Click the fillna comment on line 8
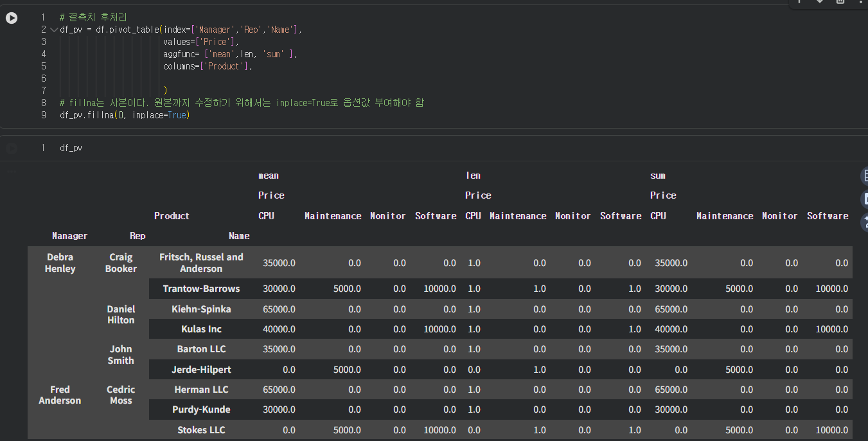The image size is (868, 441). pyautogui.click(x=242, y=103)
